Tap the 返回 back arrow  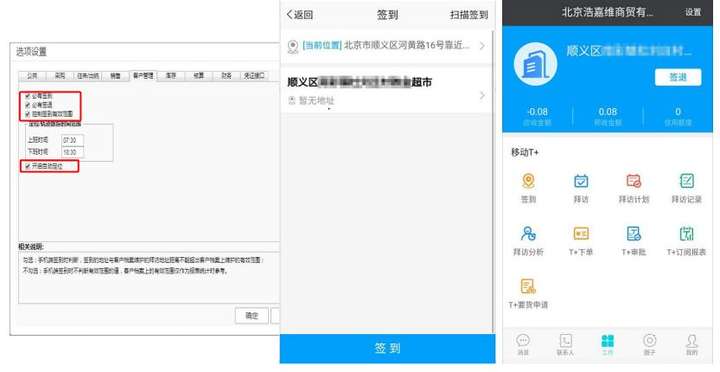pyautogui.click(x=289, y=15)
